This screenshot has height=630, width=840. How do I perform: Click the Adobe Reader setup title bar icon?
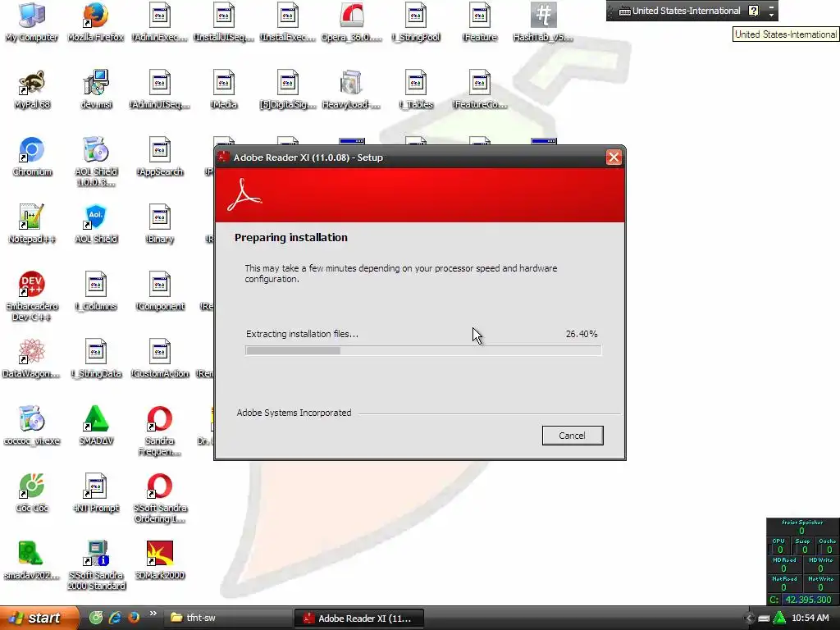click(223, 157)
